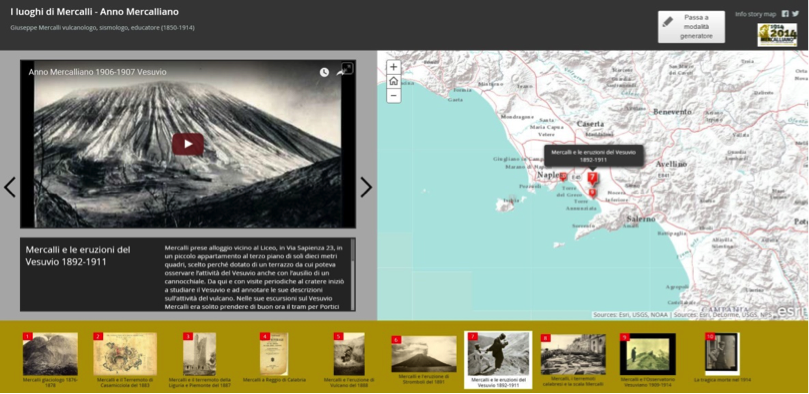Zoom in on the map
Image resolution: width=809 pixels, height=394 pixels.
pos(394,67)
